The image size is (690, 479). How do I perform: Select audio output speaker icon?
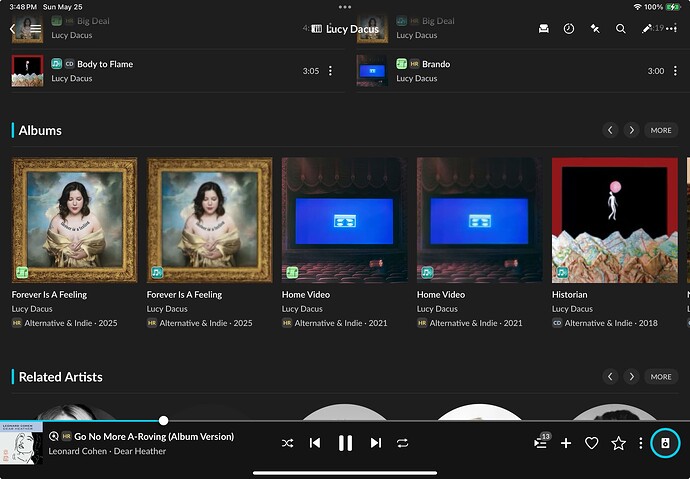pos(665,443)
